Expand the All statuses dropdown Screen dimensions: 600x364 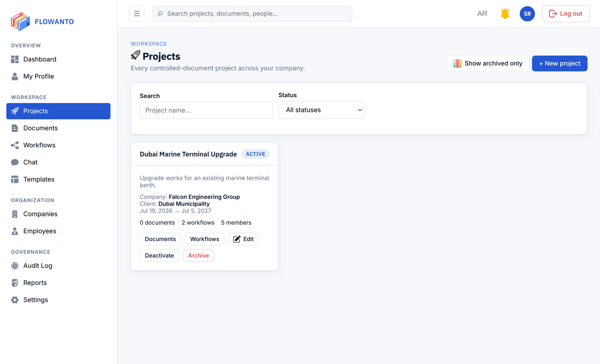321,110
